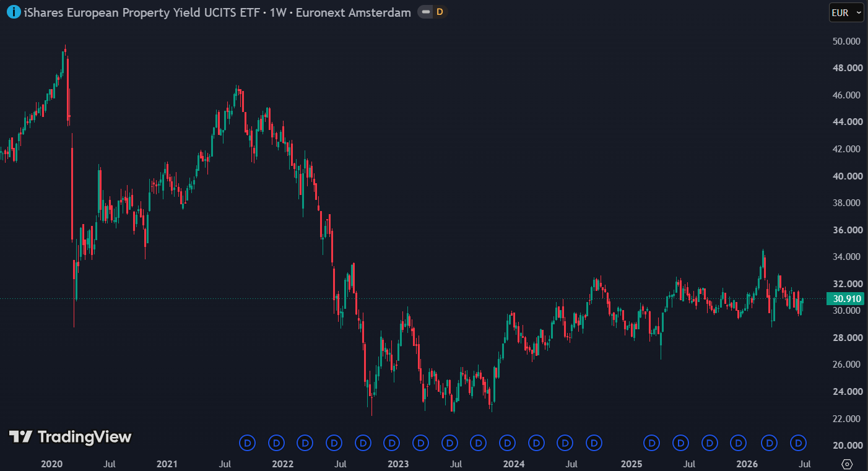Open the dividend marker nearest the 2026 label
Image resolution: width=868 pixels, height=471 pixels.
pos(738,443)
